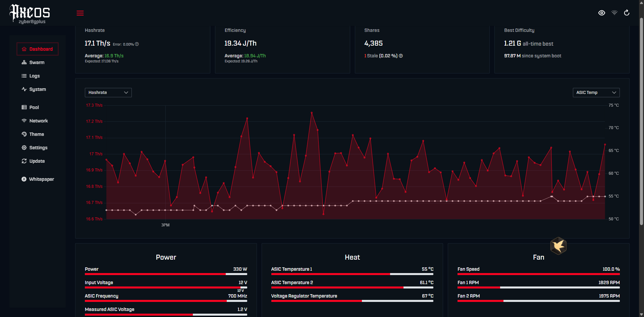Click the AxeOS logo
The image size is (644, 317).
coord(30,14)
